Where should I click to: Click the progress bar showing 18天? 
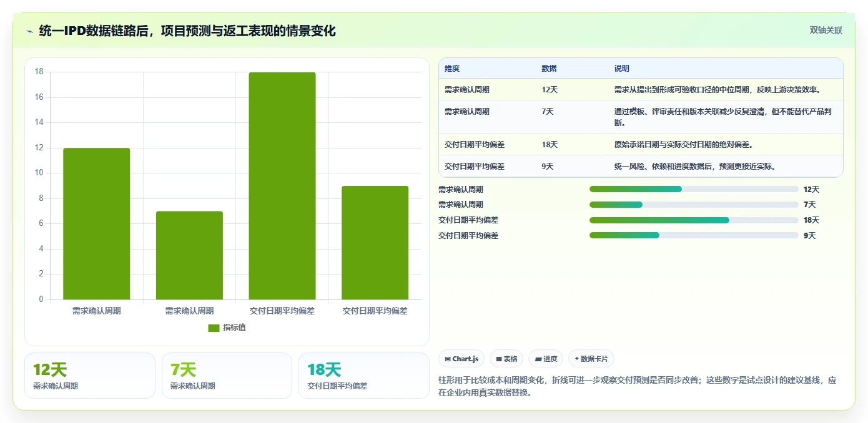coord(694,220)
